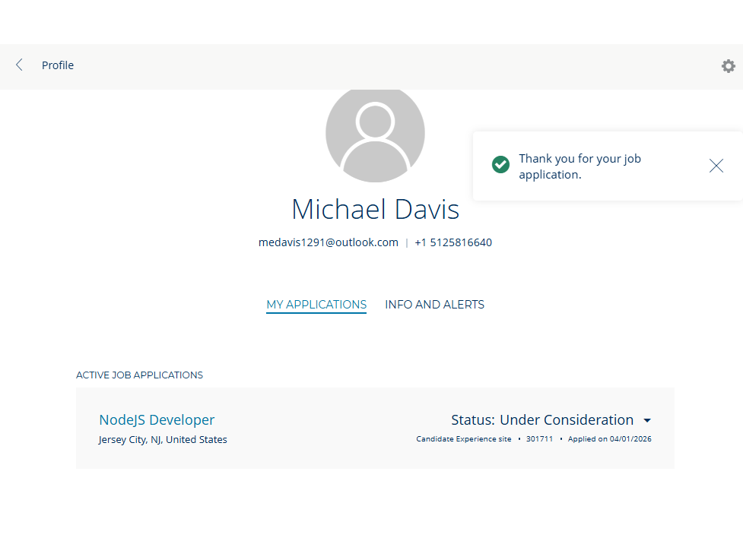The height and width of the screenshot is (560, 743).
Task: Click the Candidate Experience site label
Action: tap(463, 439)
